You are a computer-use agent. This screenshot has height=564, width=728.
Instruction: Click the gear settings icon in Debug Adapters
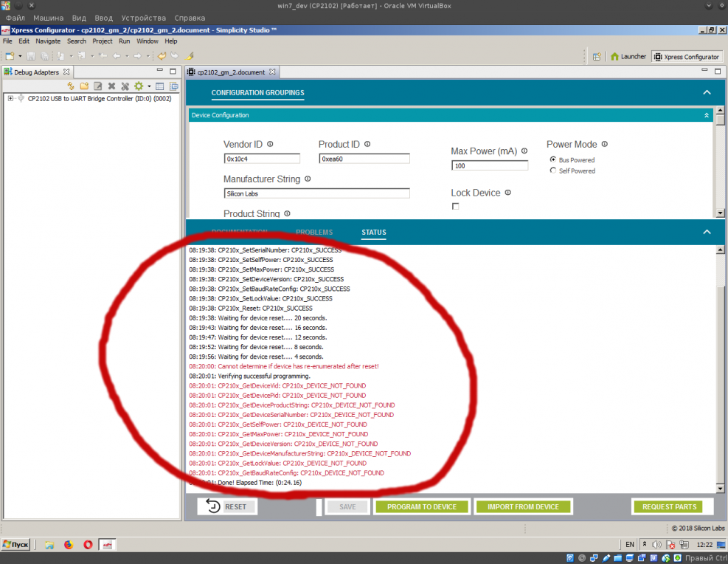click(x=138, y=86)
